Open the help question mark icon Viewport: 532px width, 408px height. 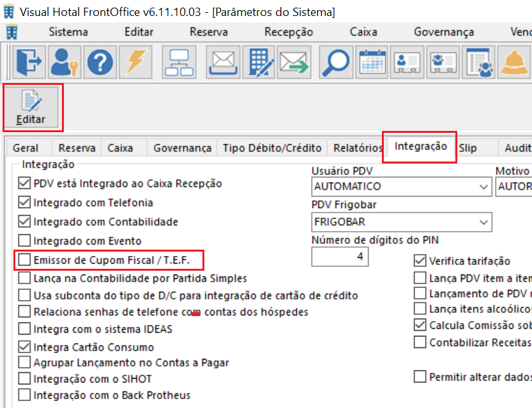coord(100,63)
